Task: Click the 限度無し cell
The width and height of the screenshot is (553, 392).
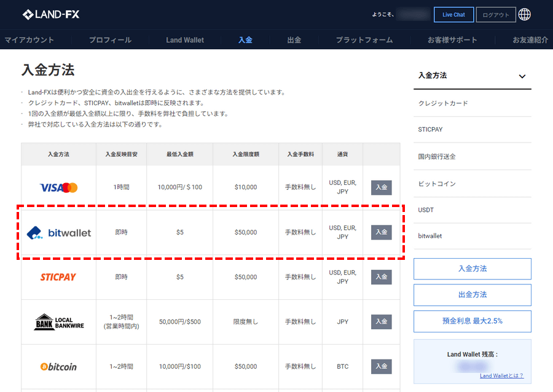Action: [x=246, y=322]
